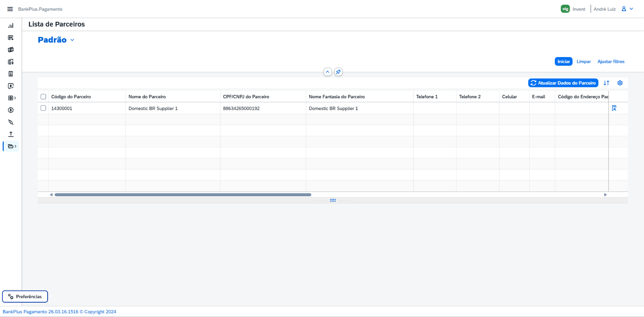This screenshot has width=644, height=317.
Task: Open the circled dollar coin sidebar icon
Action: [11, 110]
